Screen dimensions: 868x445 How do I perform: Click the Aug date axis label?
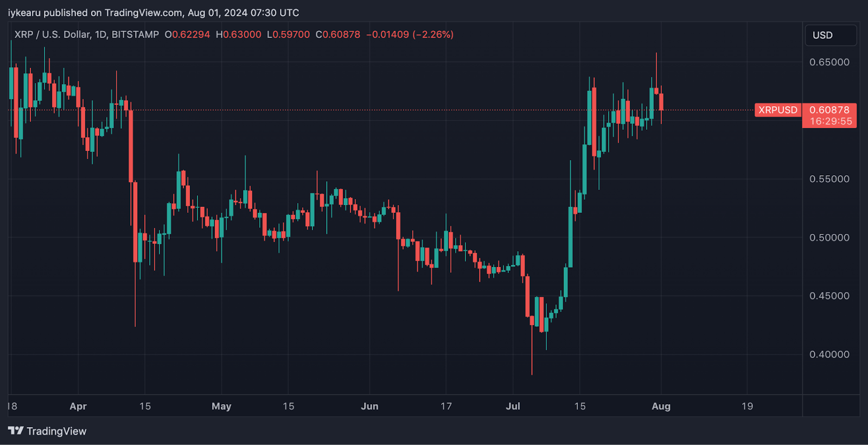661,406
